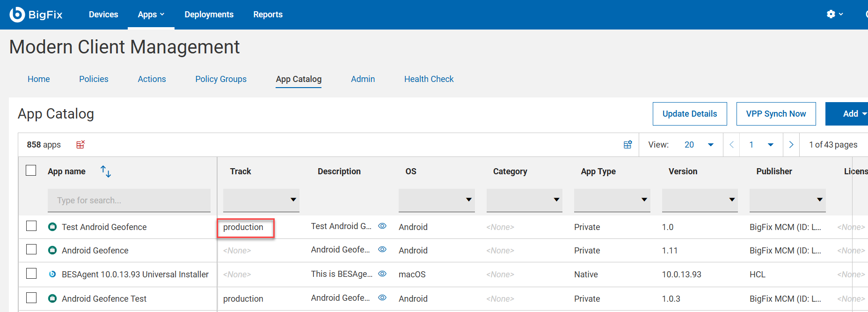Image resolution: width=868 pixels, height=312 pixels.
Task: Switch to the Health Check tab
Action: [429, 79]
